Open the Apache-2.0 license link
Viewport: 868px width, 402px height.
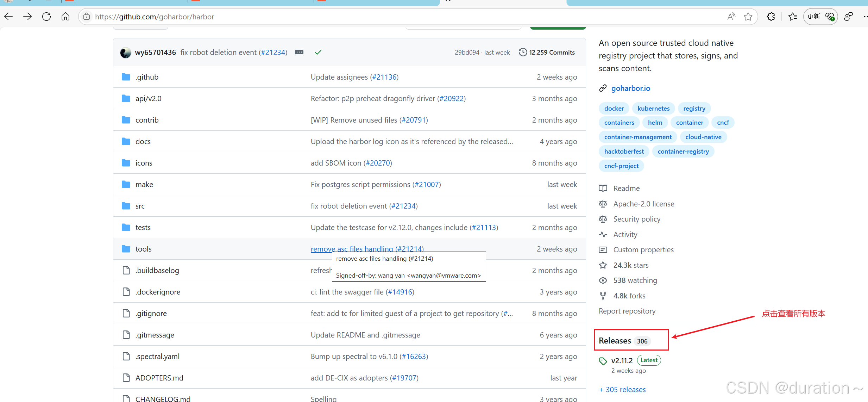tap(636, 204)
